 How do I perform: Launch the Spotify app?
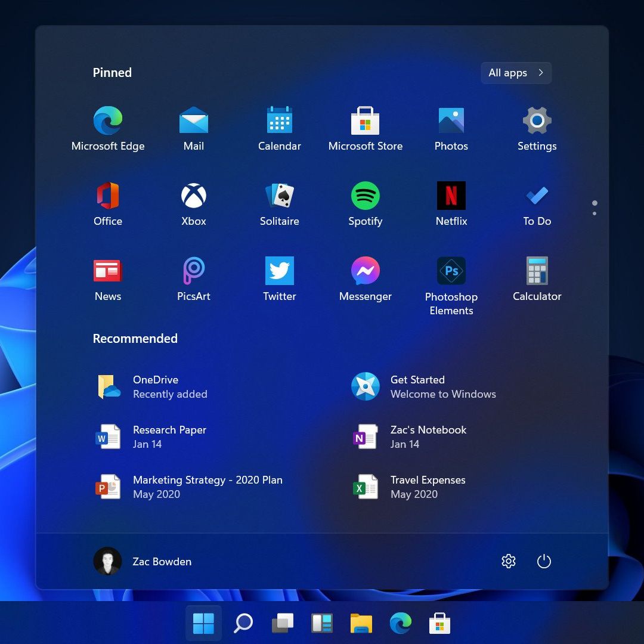(365, 197)
